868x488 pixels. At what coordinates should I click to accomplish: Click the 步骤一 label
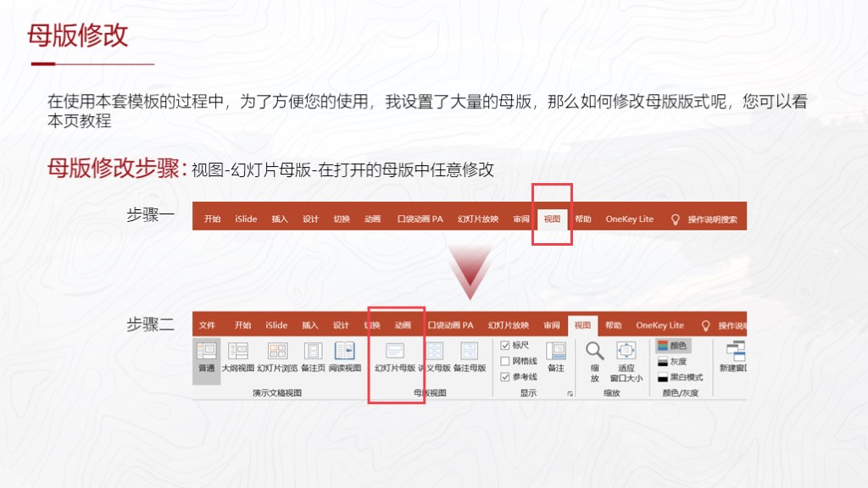coord(150,214)
